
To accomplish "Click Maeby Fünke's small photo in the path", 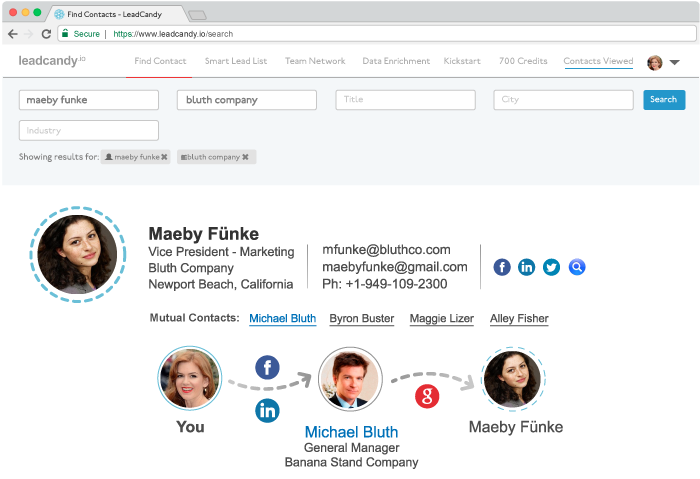I will (512, 378).
